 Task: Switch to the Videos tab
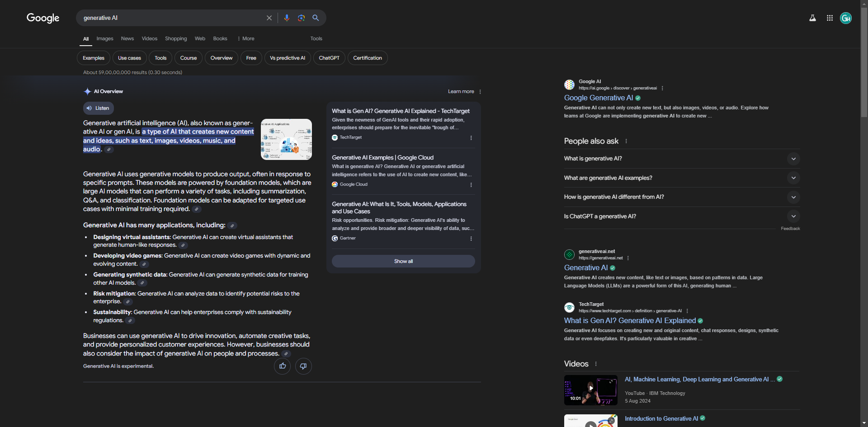(150, 38)
